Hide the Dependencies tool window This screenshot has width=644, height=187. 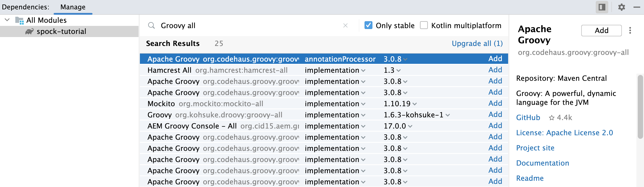coord(636,7)
